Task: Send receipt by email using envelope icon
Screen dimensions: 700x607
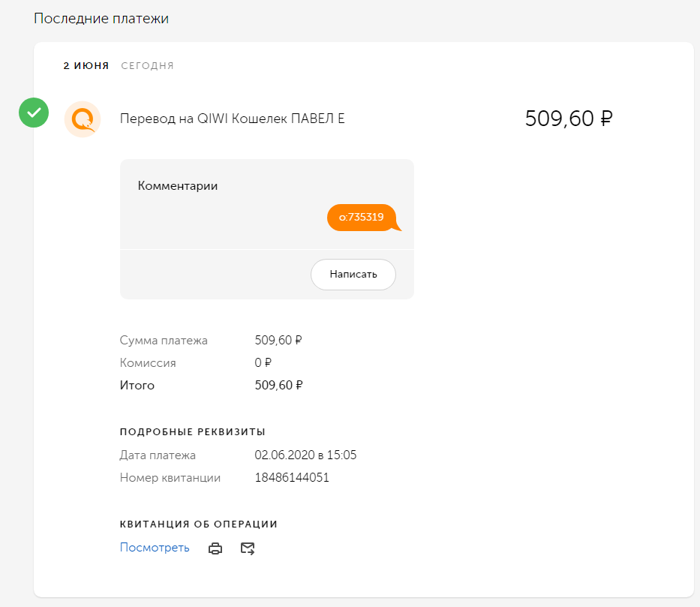Action: click(x=248, y=548)
